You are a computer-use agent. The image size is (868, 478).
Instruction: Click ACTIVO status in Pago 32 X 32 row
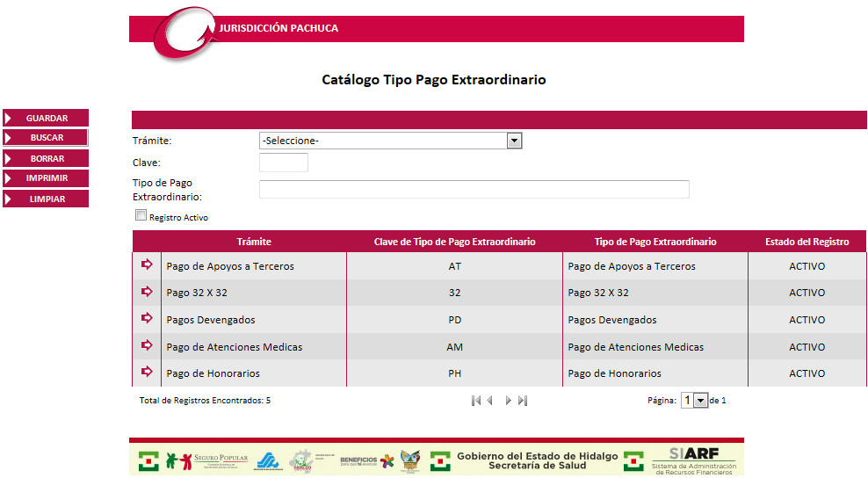(807, 293)
